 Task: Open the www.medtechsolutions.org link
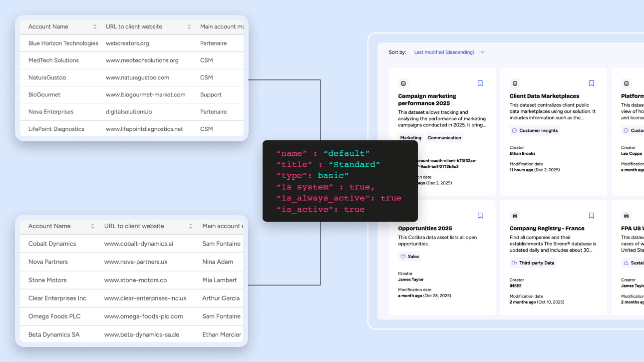point(142,60)
